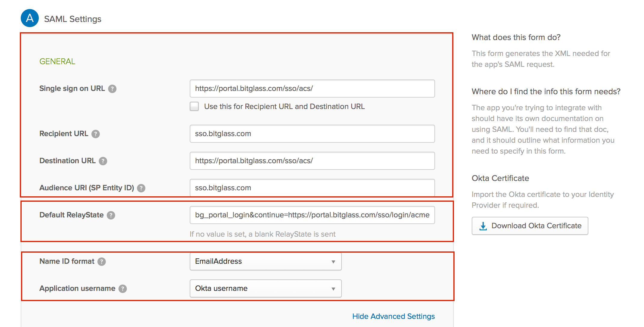
Task: Click the blue A step icon
Action: (30, 18)
